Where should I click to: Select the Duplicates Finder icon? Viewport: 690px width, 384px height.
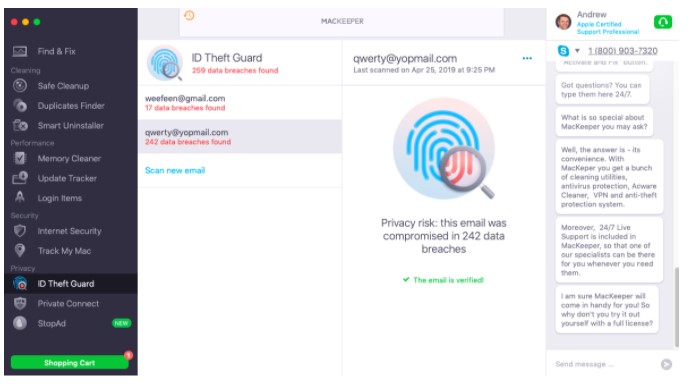[20, 106]
